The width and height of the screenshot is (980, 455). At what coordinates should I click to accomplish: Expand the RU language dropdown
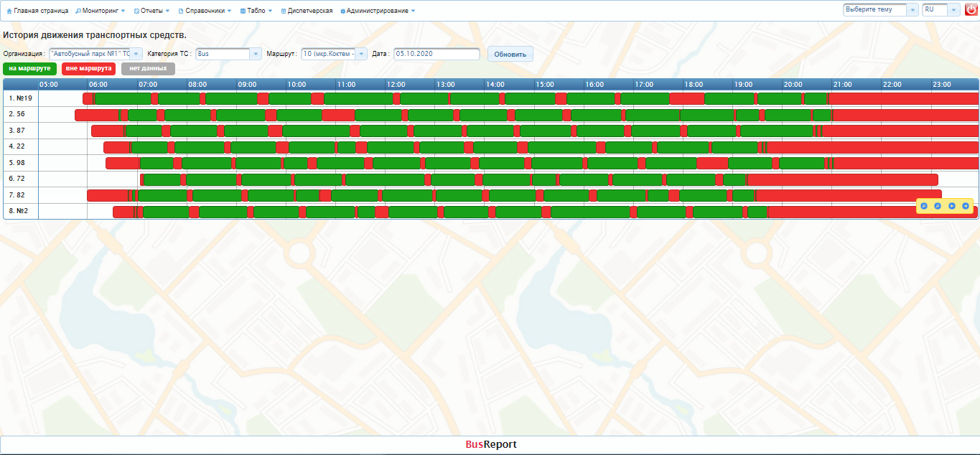coord(941,10)
